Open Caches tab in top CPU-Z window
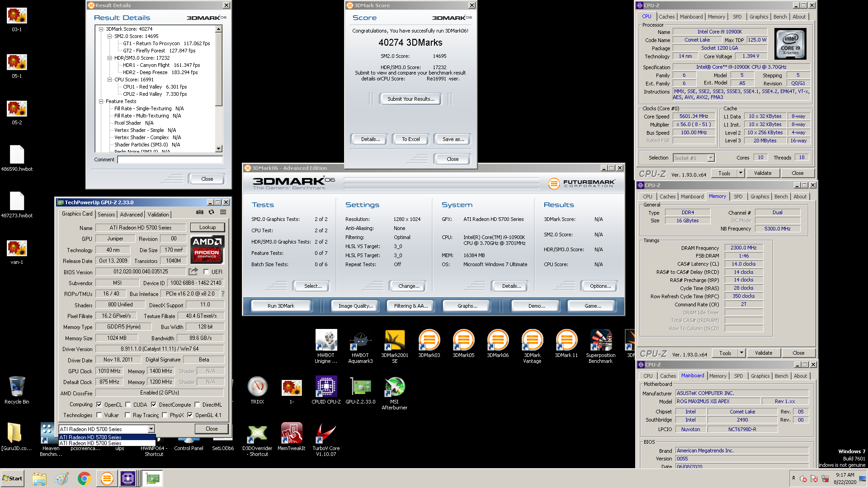 pyautogui.click(x=666, y=17)
